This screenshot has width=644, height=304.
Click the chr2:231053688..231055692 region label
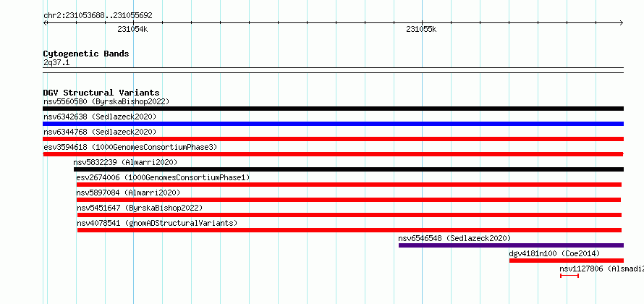coord(98,16)
